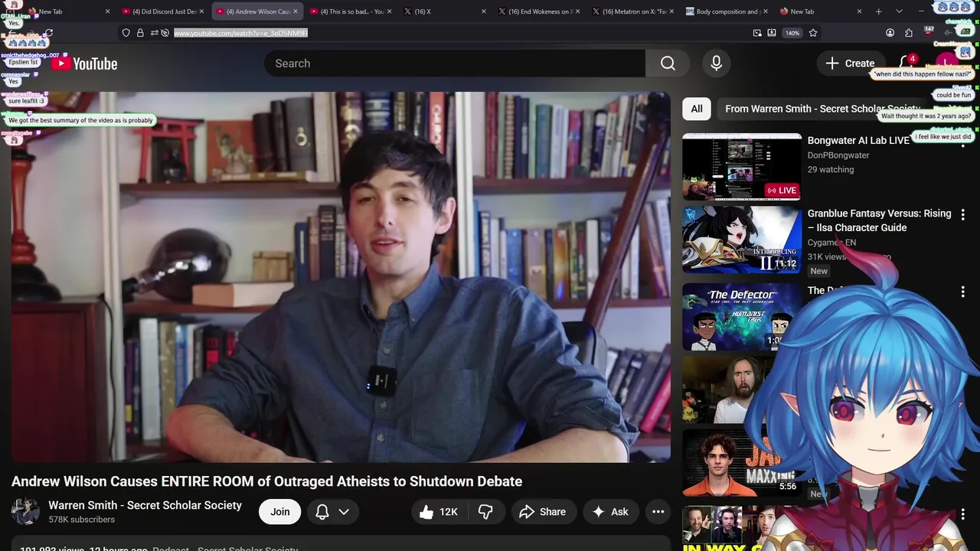Click the '578K subscribers' text
Screen dimensions: 980x551
[x=81, y=520]
